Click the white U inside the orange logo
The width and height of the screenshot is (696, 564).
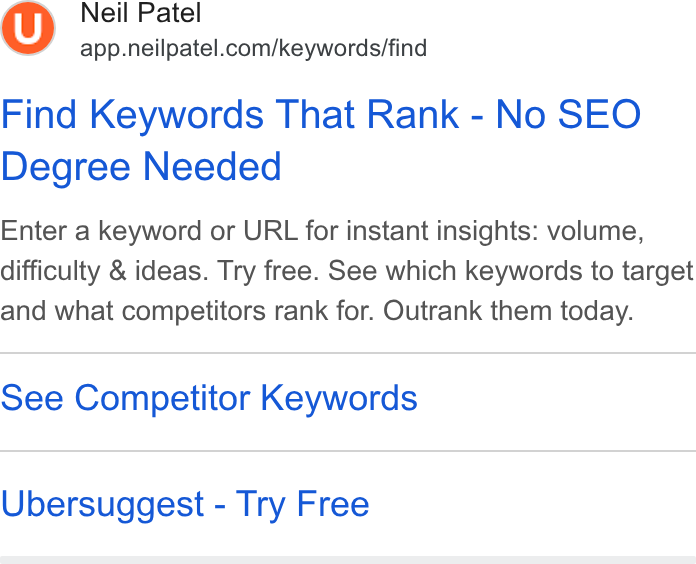[x=28, y=28]
